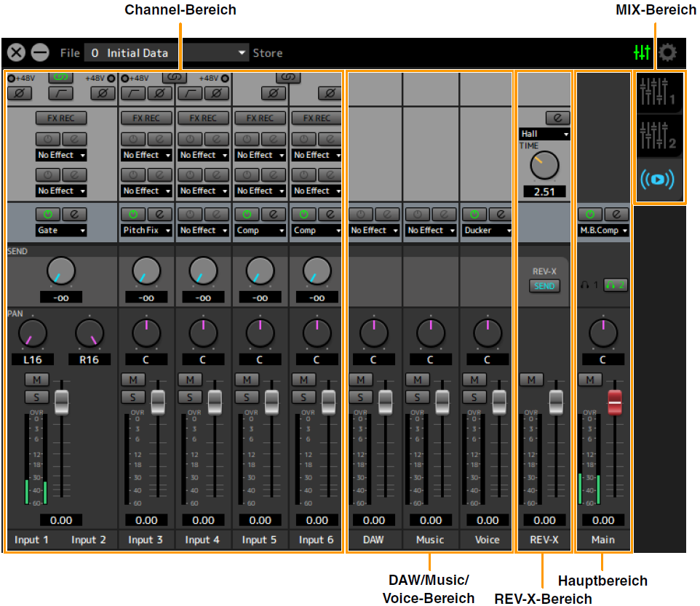Open the settings gear icon

667,52
